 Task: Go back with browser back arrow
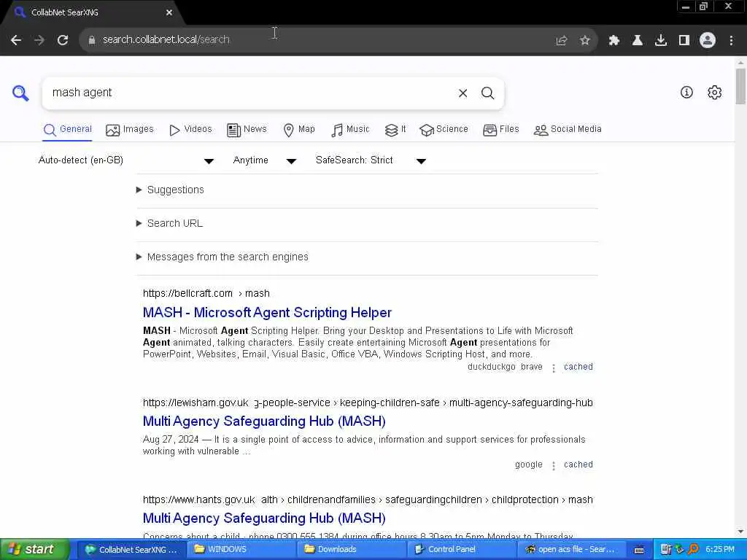tap(16, 40)
